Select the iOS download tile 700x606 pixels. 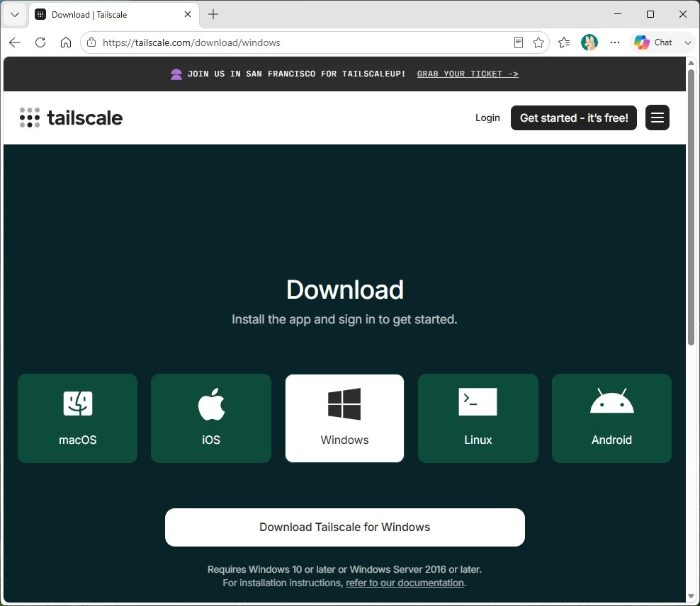[x=210, y=418]
